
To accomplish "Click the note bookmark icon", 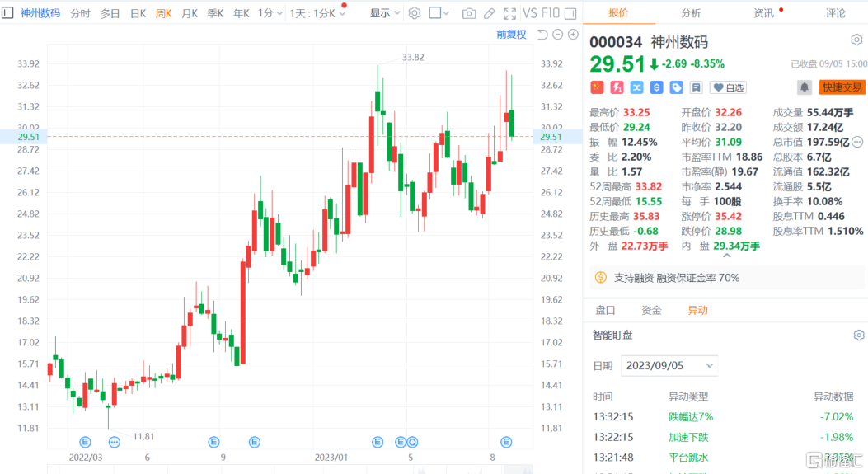I will 696,87.
